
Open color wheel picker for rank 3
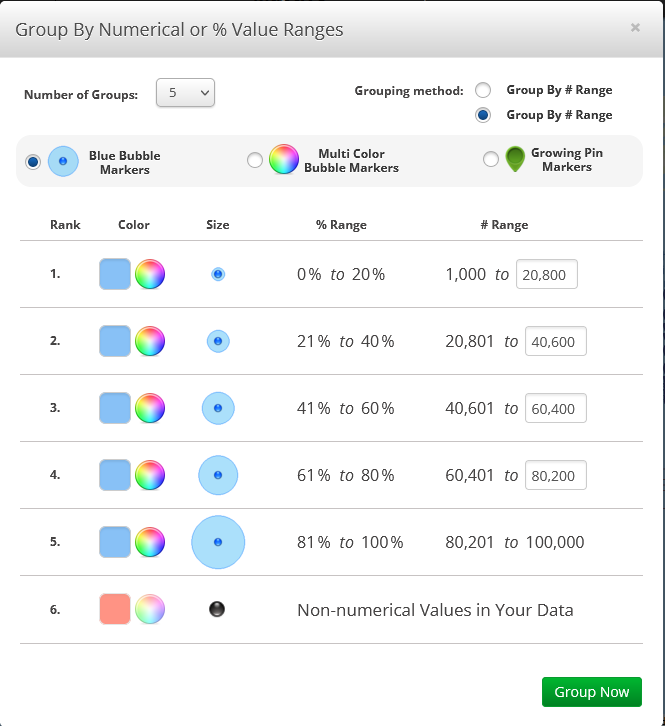tap(150, 408)
